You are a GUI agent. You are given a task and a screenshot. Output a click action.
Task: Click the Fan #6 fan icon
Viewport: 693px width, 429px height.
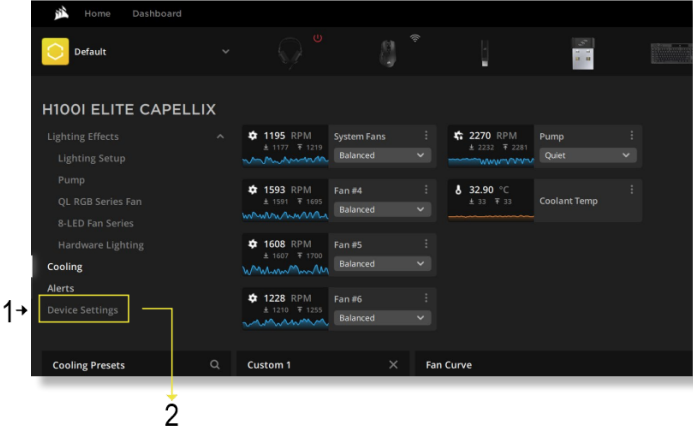[x=252, y=298]
